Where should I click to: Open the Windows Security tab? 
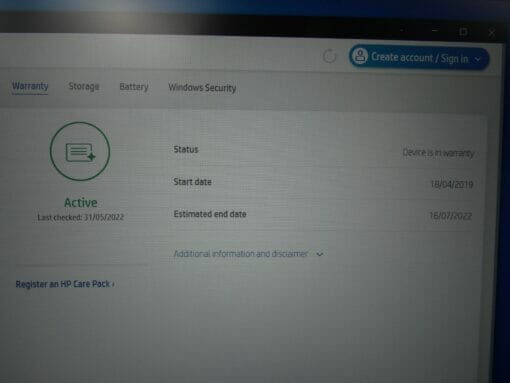click(x=202, y=88)
